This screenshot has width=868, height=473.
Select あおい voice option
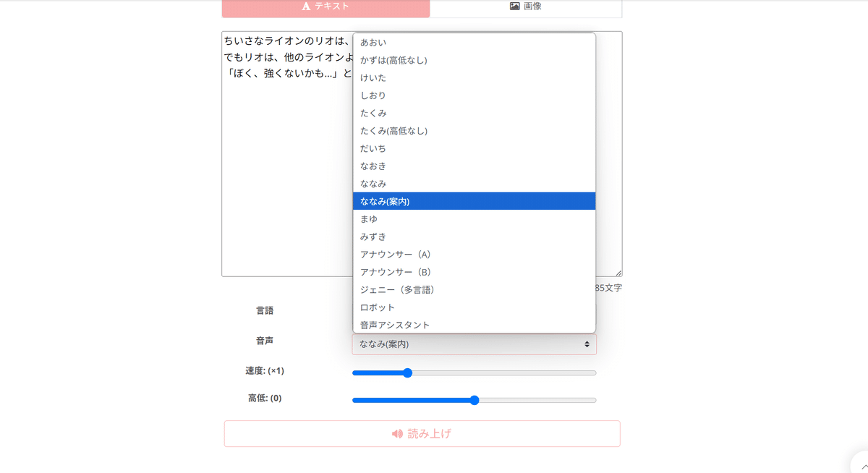pos(474,43)
